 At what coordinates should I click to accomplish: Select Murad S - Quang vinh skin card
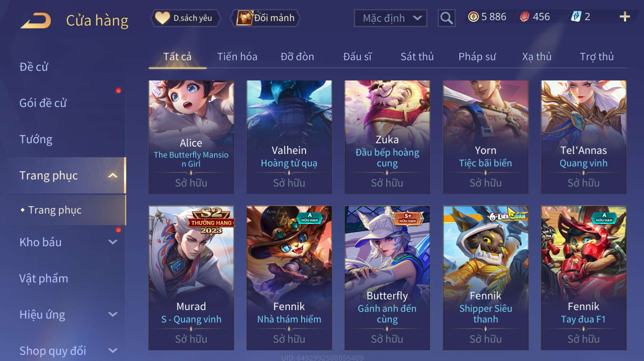[191, 278]
